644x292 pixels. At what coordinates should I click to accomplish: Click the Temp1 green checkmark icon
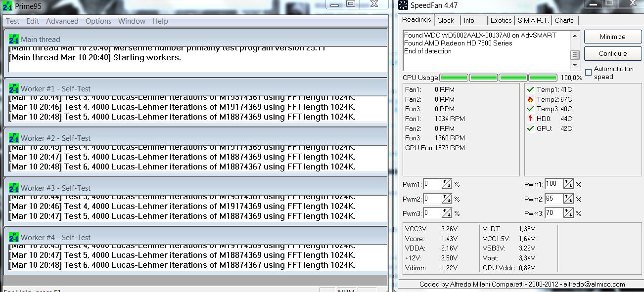[x=531, y=89]
